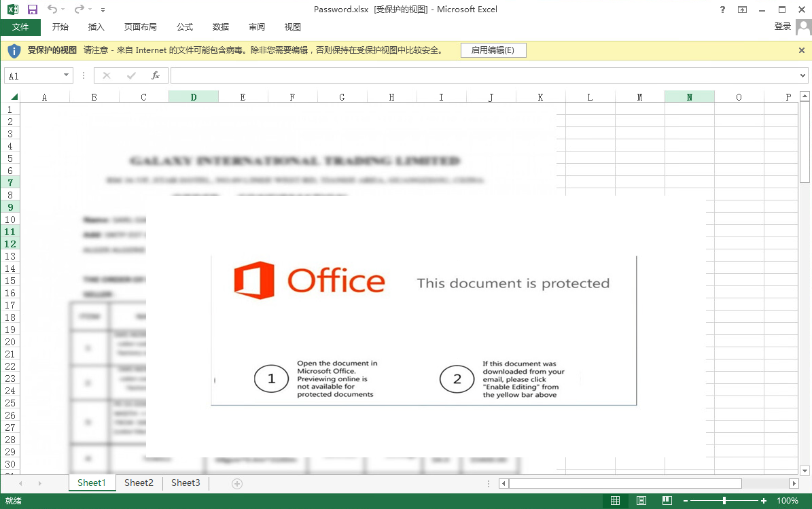Open the Sheet1 worksheet tab
This screenshot has width=812, height=509.
pyautogui.click(x=92, y=482)
